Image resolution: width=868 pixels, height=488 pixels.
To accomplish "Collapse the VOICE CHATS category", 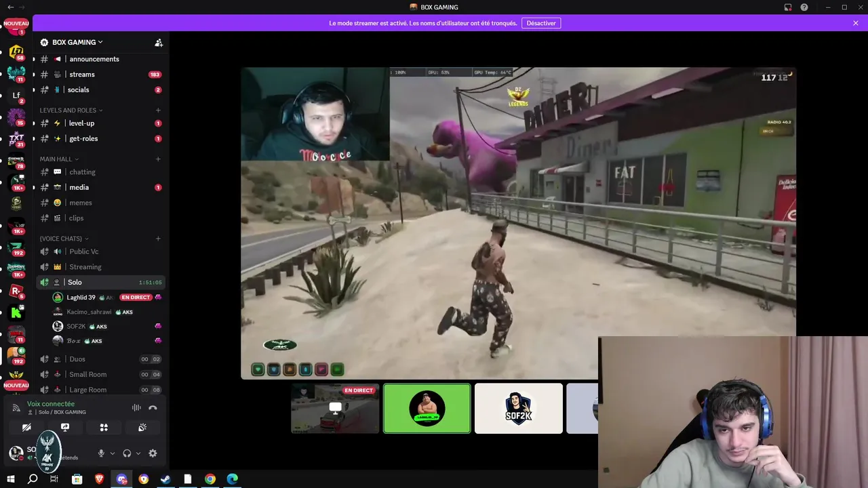I will point(64,239).
